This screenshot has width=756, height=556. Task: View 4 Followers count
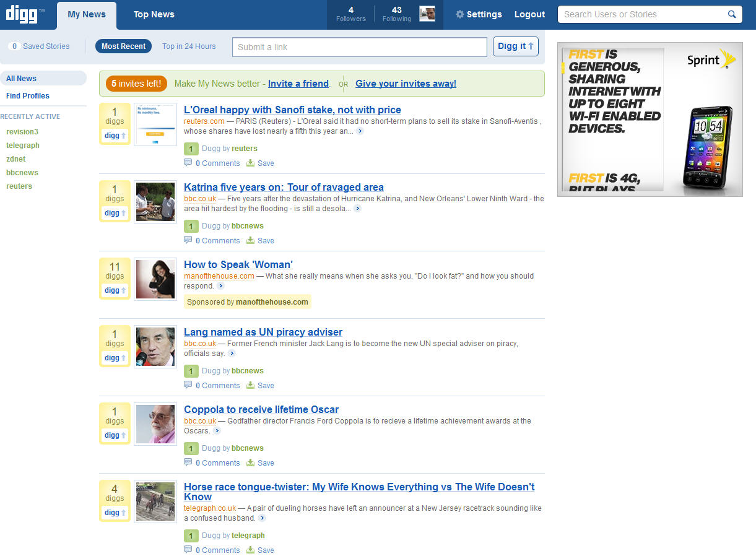point(351,14)
